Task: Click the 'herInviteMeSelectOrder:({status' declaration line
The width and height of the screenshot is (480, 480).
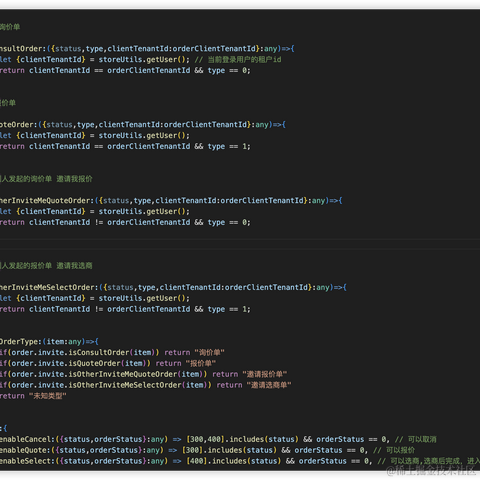Action: tap(173, 287)
